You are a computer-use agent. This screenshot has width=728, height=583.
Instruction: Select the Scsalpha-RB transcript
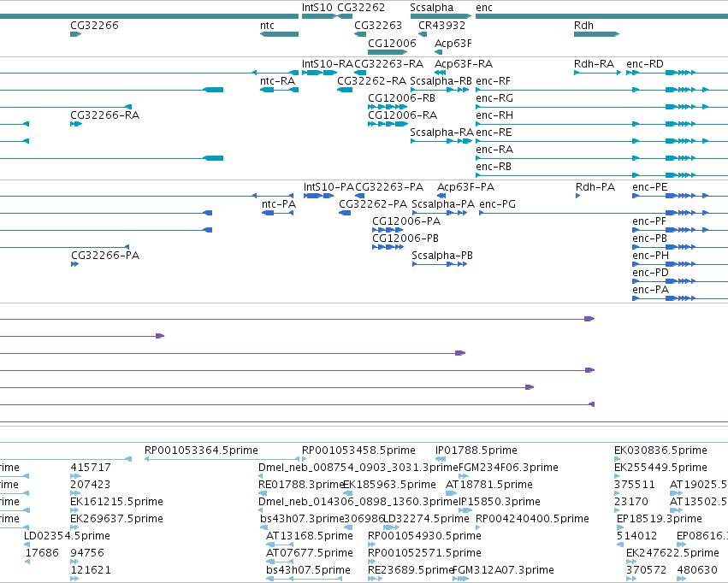pyautogui.click(x=439, y=90)
